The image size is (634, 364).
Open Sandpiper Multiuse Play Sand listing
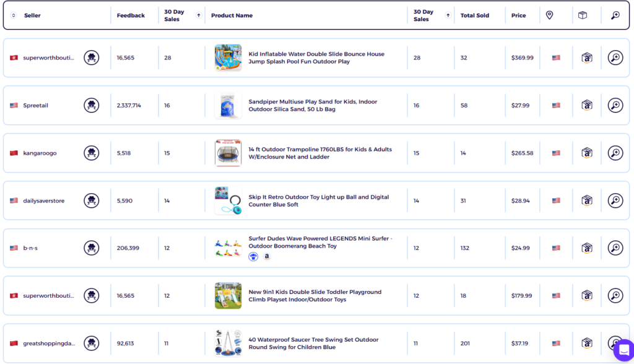(313, 106)
